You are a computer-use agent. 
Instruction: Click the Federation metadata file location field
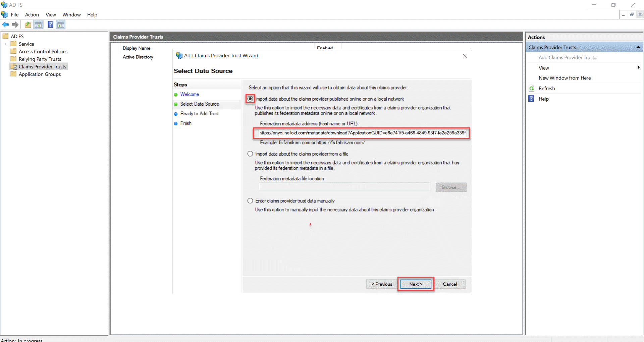click(x=344, y=187)
